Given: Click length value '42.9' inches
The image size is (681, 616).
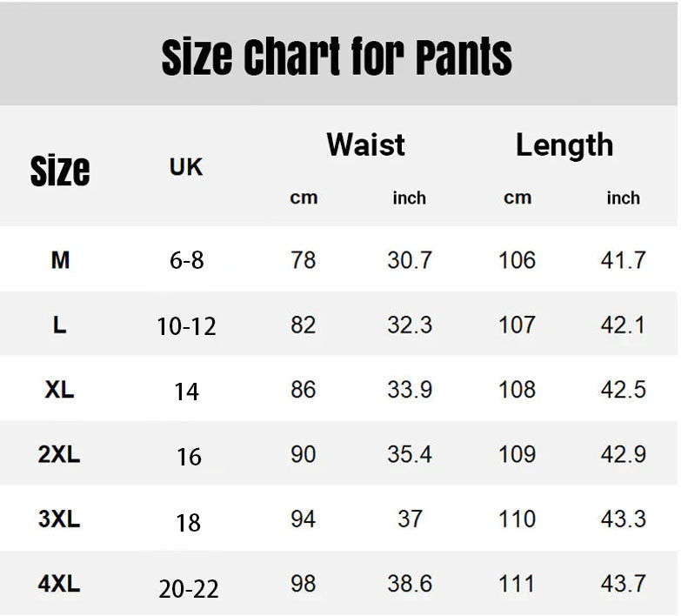Looking at the screenshot, I should [624, 454].
